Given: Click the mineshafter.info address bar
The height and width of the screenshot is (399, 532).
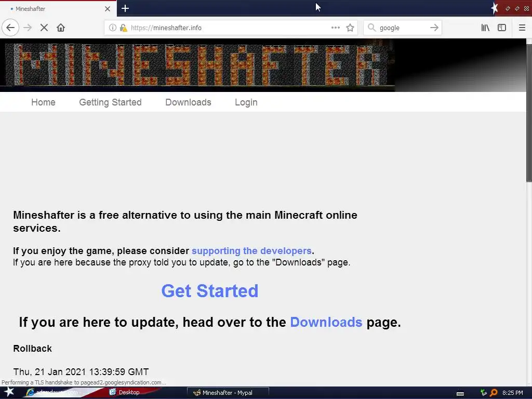Looking at the screenshot, I should coord(231,28).
